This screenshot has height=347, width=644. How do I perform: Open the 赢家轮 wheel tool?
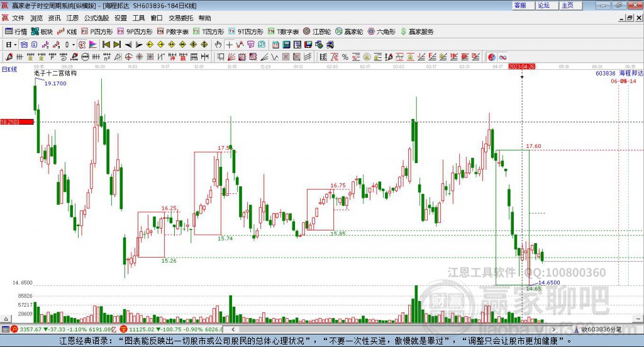tap(349, 31)
